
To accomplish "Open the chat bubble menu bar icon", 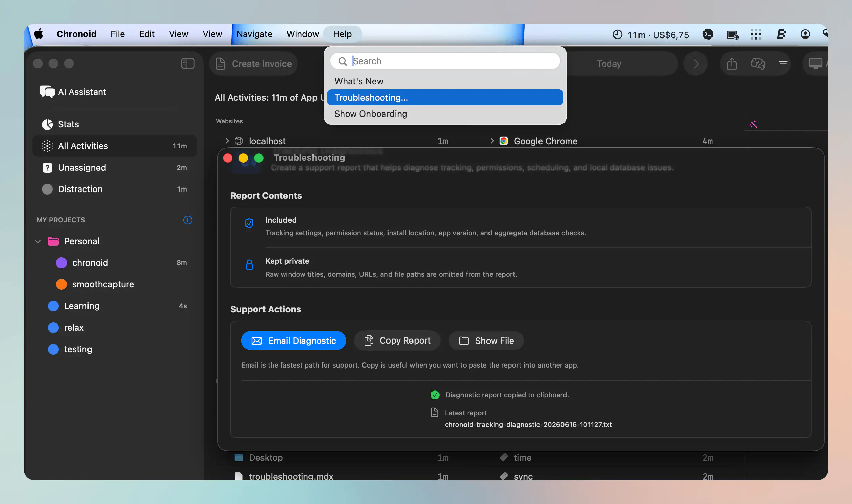I will [x=708, y=34].
